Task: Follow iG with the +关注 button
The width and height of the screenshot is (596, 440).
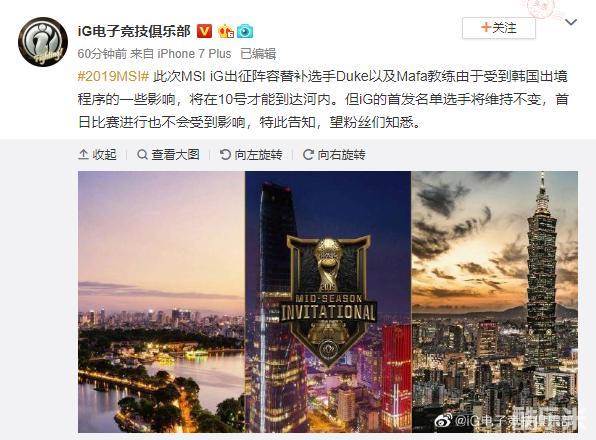Action: 499,28
